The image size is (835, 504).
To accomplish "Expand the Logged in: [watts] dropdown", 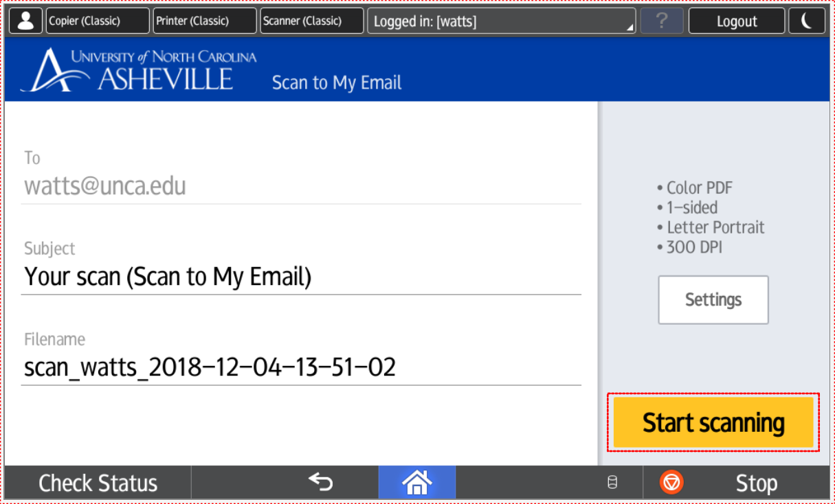I will pyautogui.click(x=501, y=21).
